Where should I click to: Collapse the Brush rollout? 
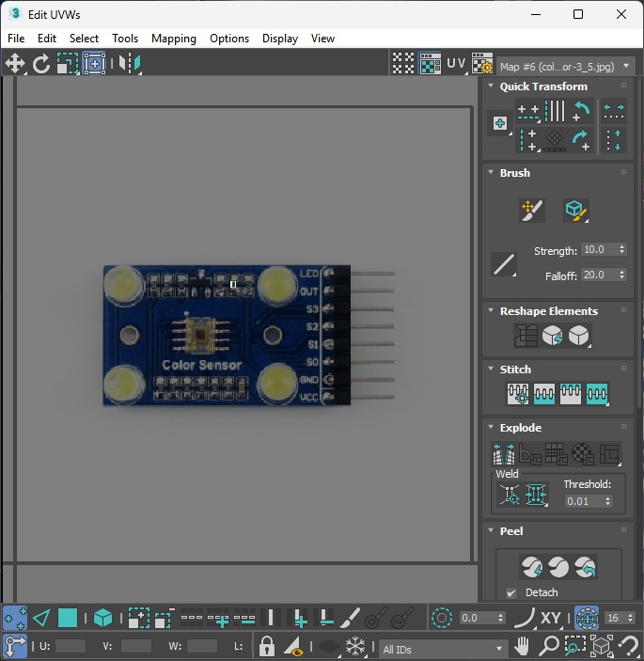(x=491, y=172)
